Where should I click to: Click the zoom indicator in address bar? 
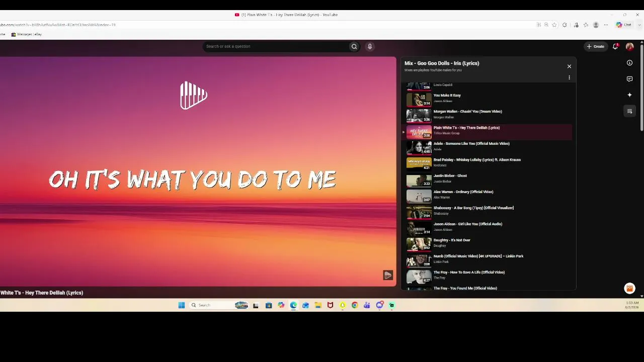[x=546, y=25]
